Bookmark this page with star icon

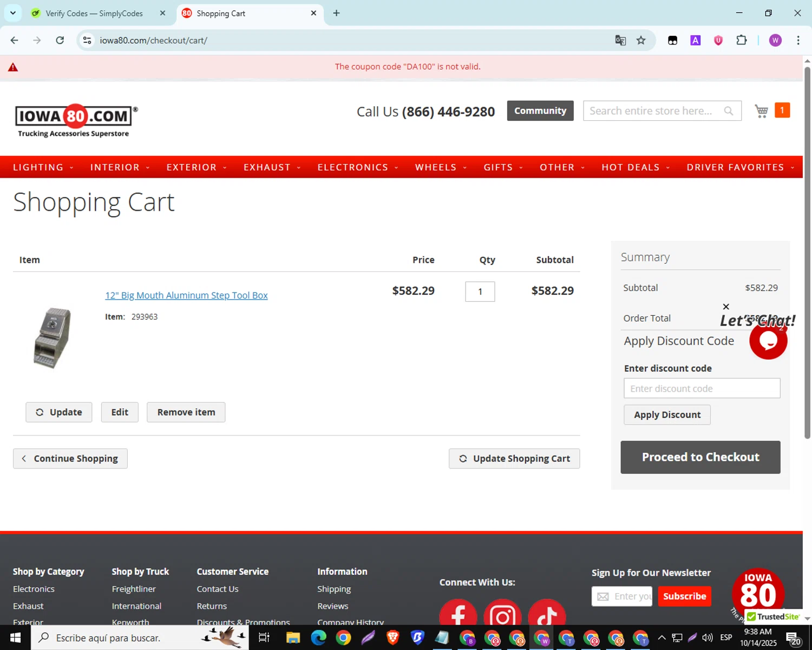[641, 40]
